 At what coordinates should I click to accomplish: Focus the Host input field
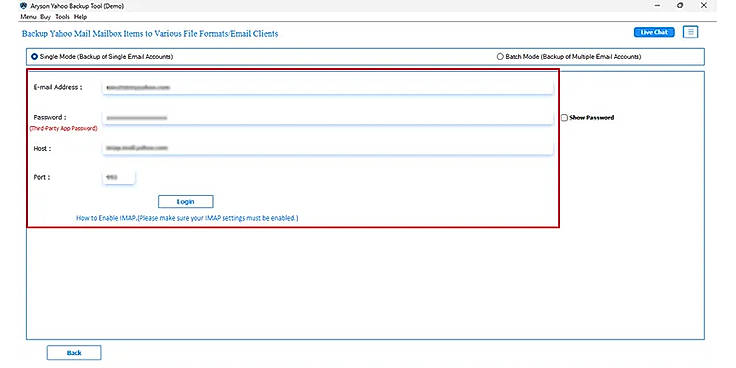click(328, 148)
